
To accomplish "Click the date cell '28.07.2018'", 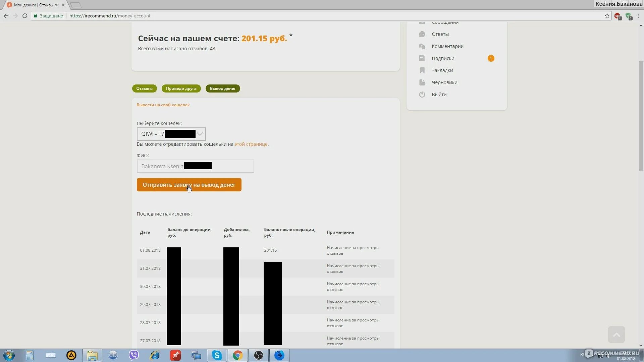I will [150, 323].
